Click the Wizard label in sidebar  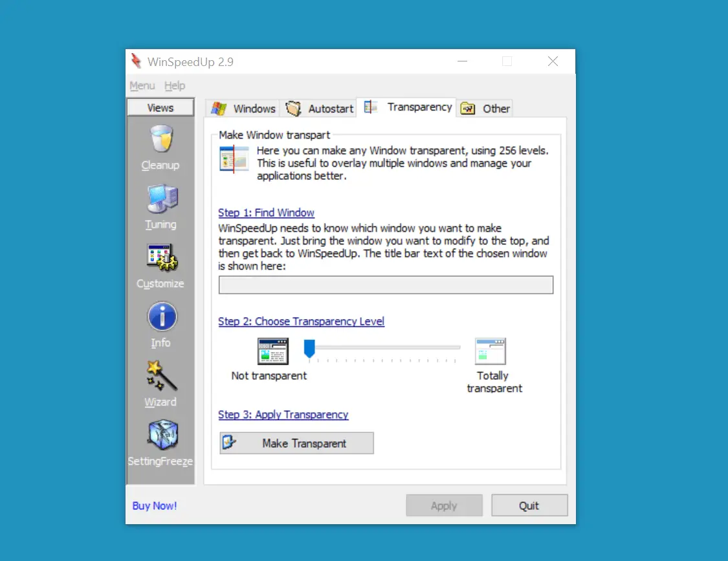coord(160,402)
